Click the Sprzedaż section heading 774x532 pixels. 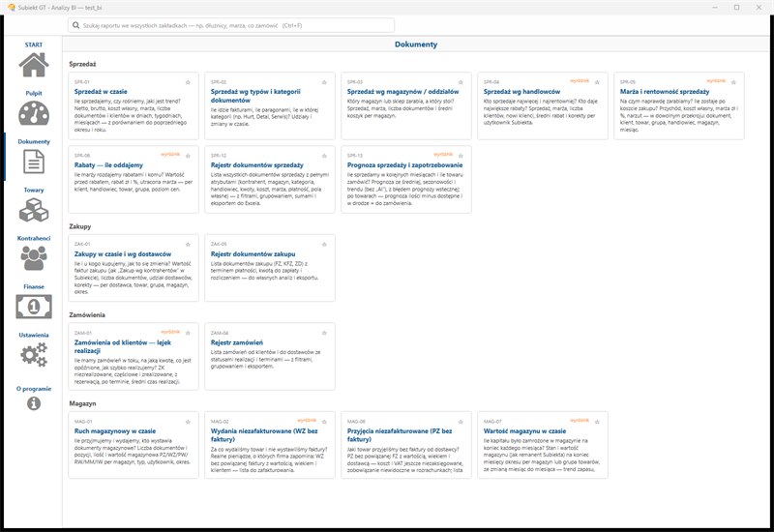click(x=82, y=64)
